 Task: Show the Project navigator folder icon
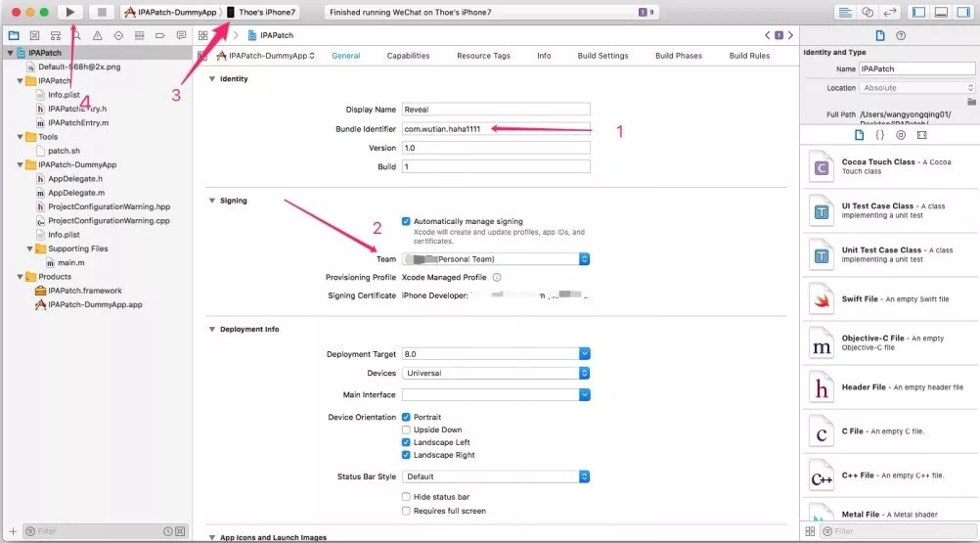click(13, 34)
